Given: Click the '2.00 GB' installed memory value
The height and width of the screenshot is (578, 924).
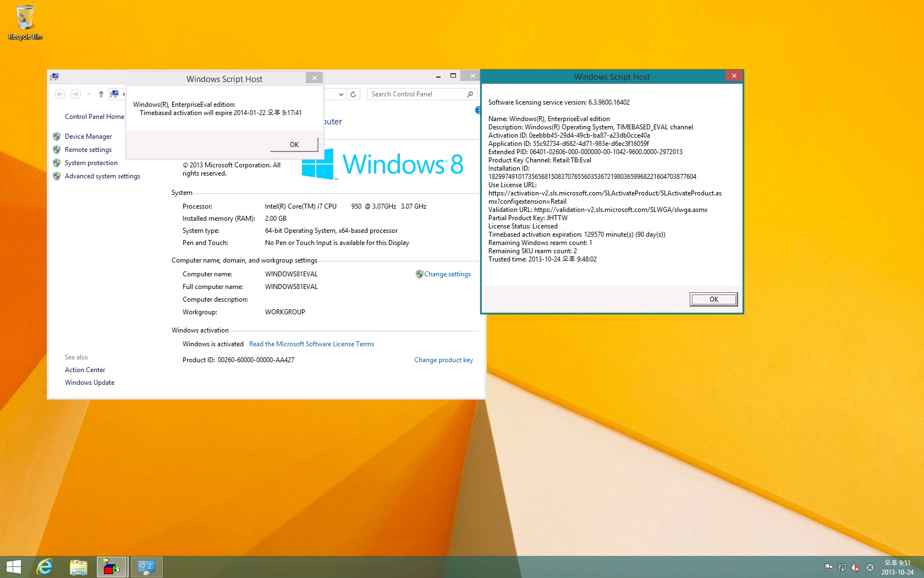Looking at the screenshot, I should click(x=276, y=219).
